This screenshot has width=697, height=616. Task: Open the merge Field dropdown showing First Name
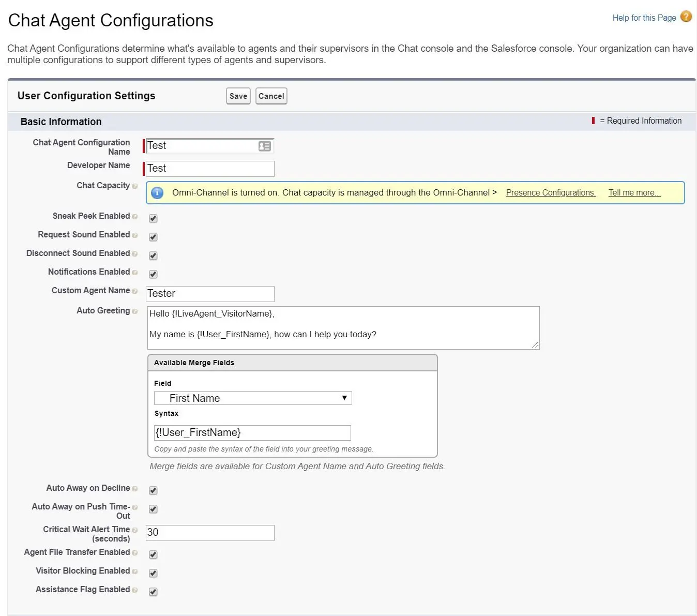tap(253, 398)
